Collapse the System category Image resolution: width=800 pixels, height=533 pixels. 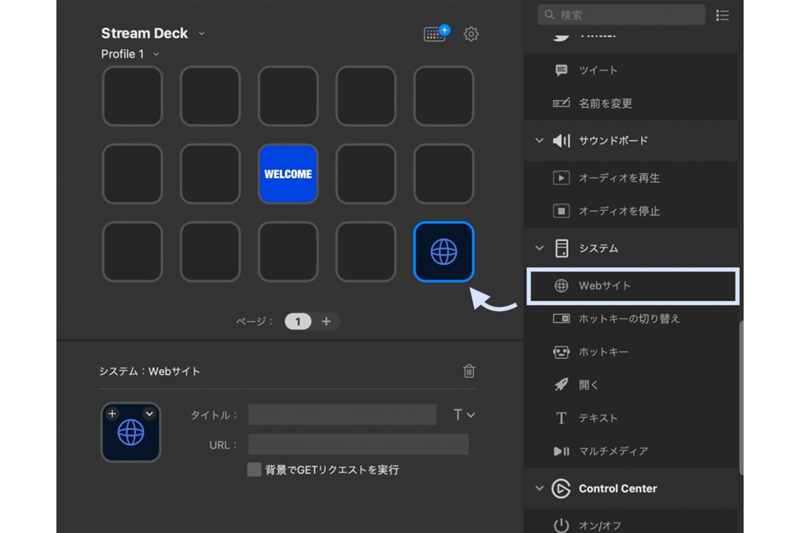click(x=539, y=248)
